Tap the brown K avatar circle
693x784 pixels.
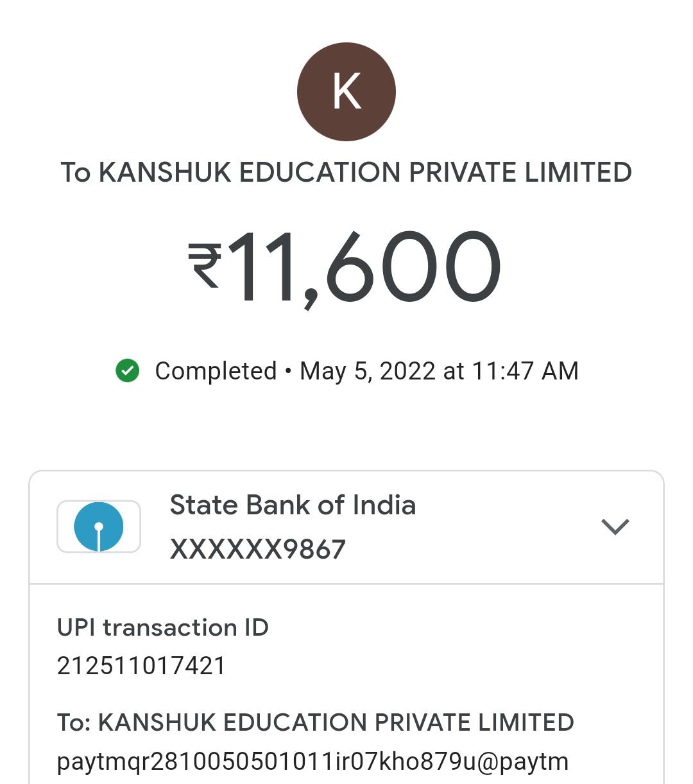pyautogui.click(x=346, y=92)
